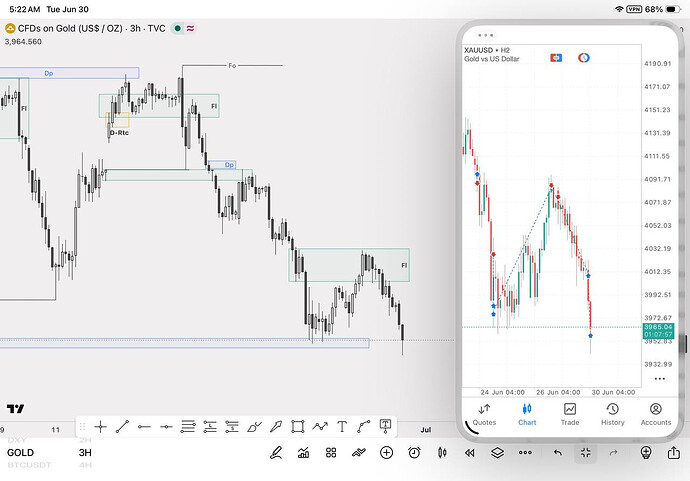Open the Accounts tab
The height and width of the screenshot is (481, 690).
(656, 415)
